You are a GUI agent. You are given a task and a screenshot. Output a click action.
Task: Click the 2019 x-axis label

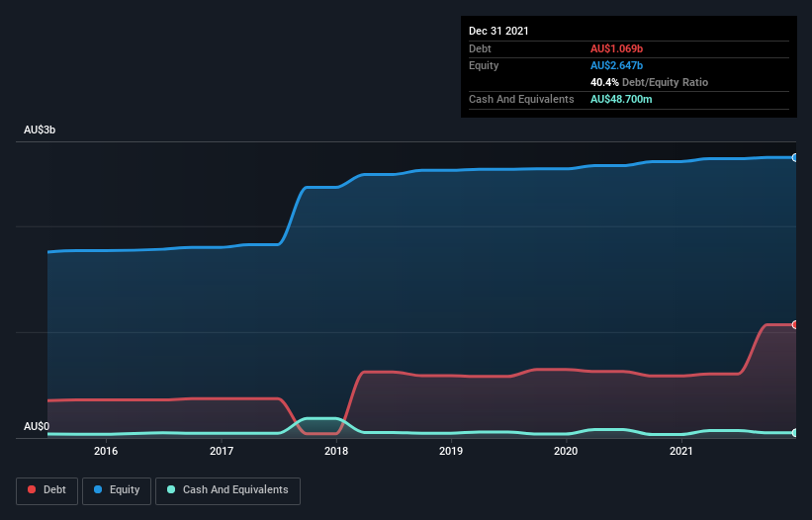click(x=451, y=451)
